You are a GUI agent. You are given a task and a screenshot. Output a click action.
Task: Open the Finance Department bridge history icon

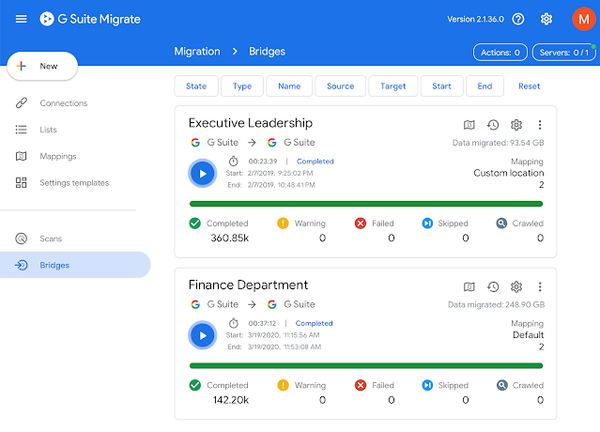point(493,287)
